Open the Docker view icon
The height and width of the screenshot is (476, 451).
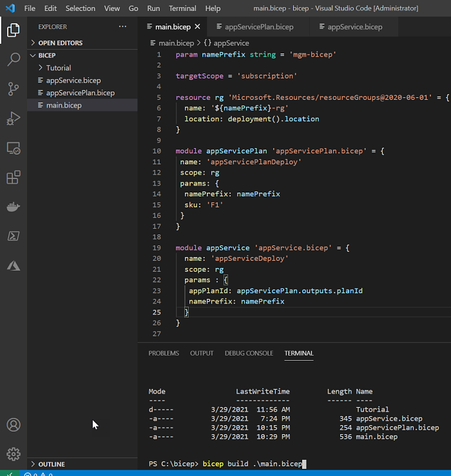point(14,207)
